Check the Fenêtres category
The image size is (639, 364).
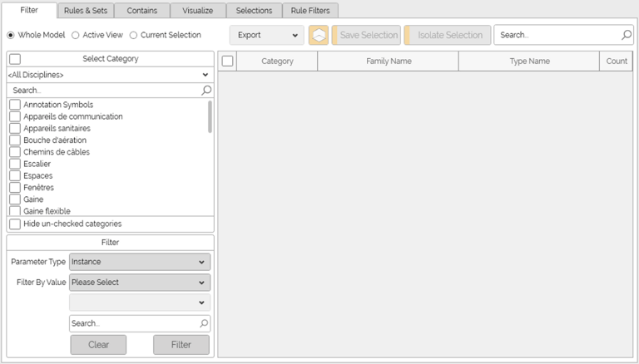click(15, 187)
